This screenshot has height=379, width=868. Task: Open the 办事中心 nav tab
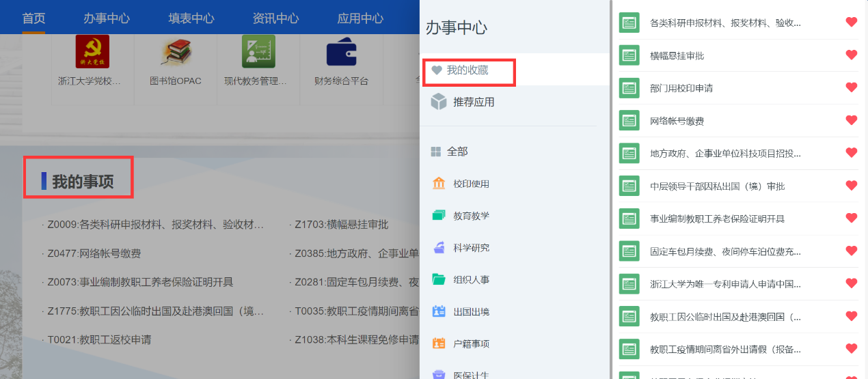tap(107, 18)
